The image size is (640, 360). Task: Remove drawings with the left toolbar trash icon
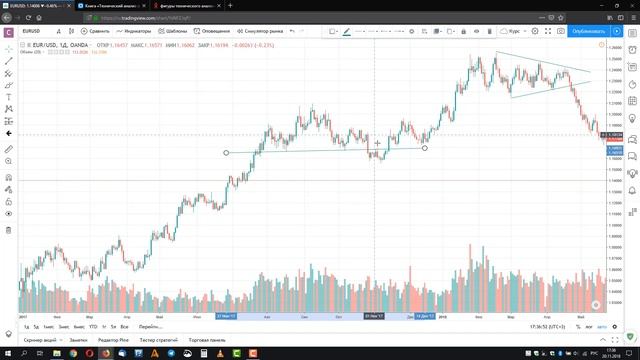pyautogui.click(x=9, y=230)
